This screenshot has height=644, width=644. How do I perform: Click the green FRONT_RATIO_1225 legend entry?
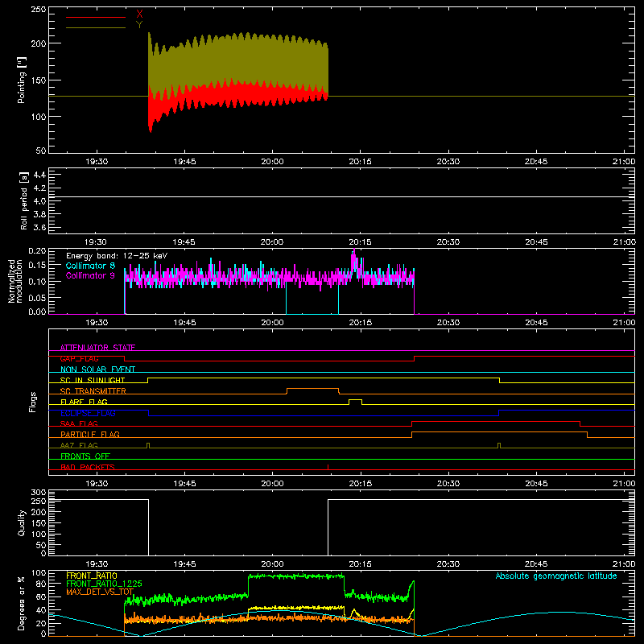coord(104,584)
